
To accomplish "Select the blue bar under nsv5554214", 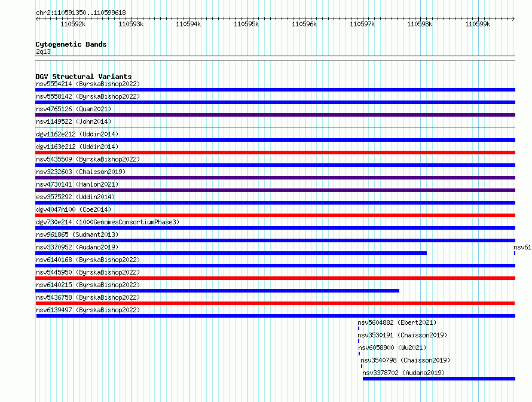I will [x=275, y=90].
